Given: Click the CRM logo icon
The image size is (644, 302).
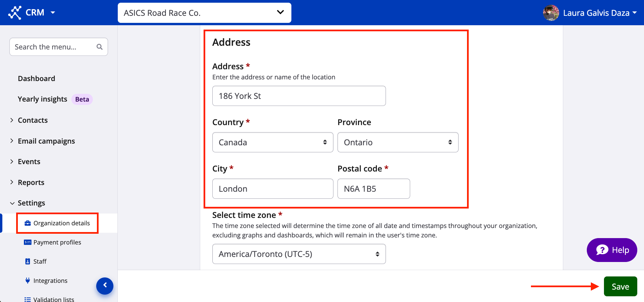Looking at the screenshot, I should [15, 13].
